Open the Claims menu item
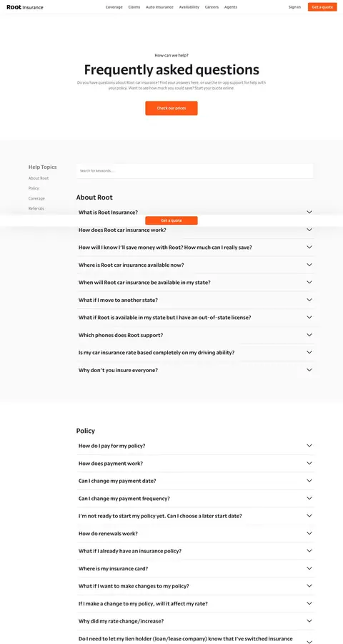Viewport: 343px width, 644px height. pyautogui.click(x=134, y=7)
